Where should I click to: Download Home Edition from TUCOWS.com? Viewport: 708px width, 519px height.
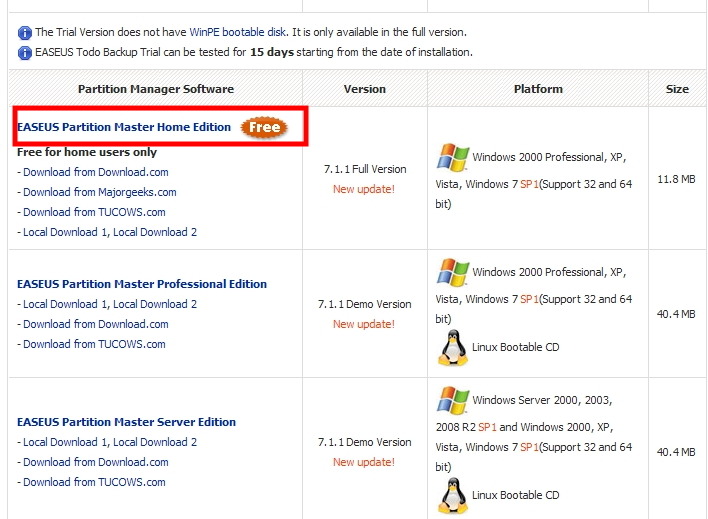pos(94,212)
